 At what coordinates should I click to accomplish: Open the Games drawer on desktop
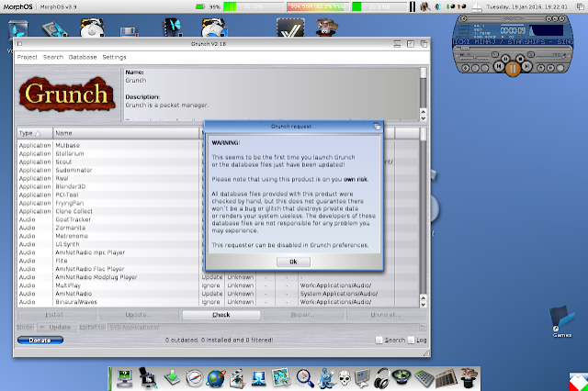point(560,320)
